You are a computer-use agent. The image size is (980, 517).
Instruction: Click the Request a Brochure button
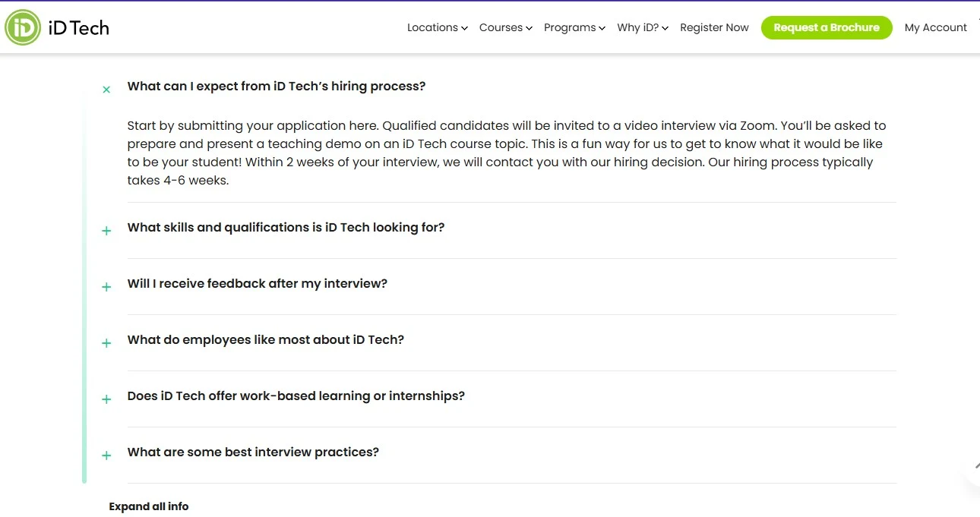827,27
